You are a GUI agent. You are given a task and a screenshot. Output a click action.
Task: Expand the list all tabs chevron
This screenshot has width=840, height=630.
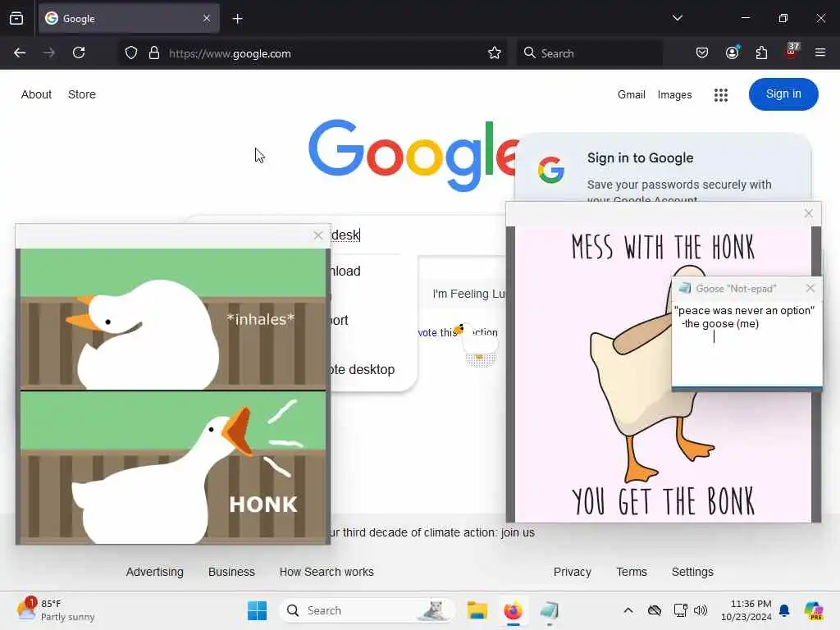point(677,18)
